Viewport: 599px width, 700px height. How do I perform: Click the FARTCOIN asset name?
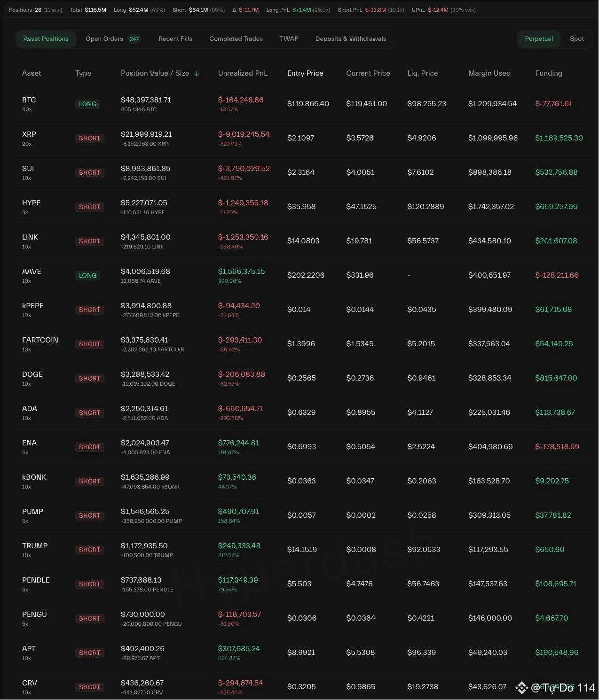pos(40,340)
